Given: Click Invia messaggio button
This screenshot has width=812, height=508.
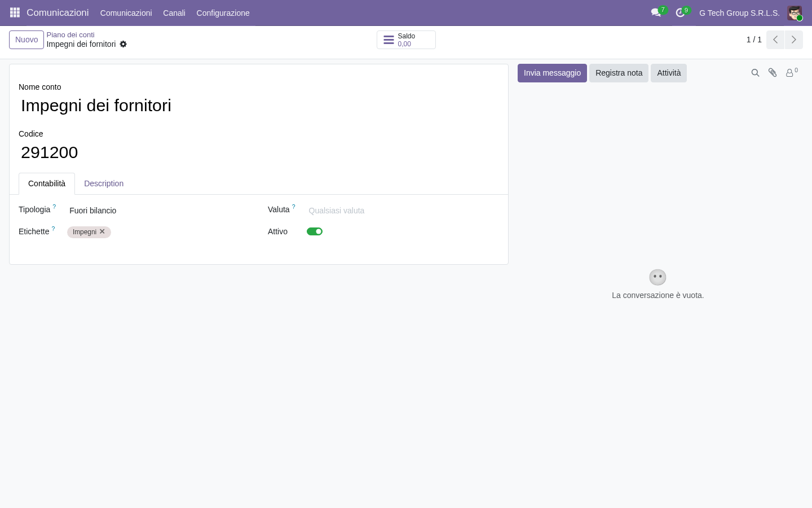Looking at the screenshot, I should pyautogui.click(x=552, y=73).
